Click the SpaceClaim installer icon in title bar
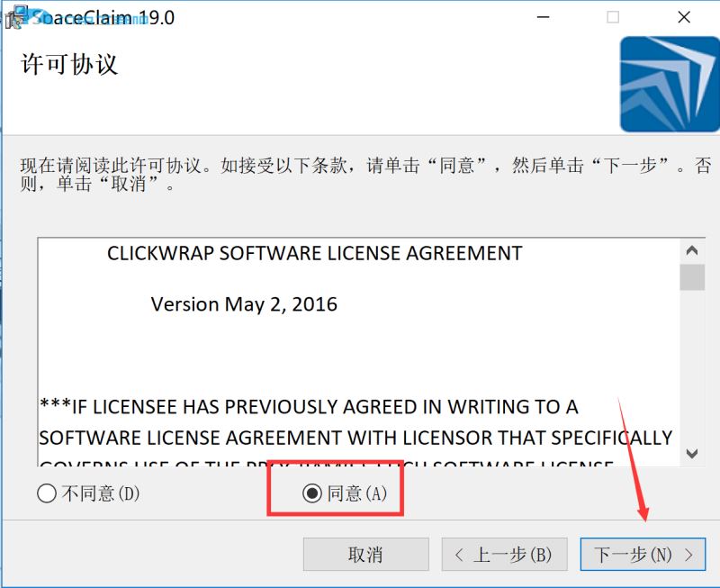This screenshot has height=588, width=720. [16, 17]
